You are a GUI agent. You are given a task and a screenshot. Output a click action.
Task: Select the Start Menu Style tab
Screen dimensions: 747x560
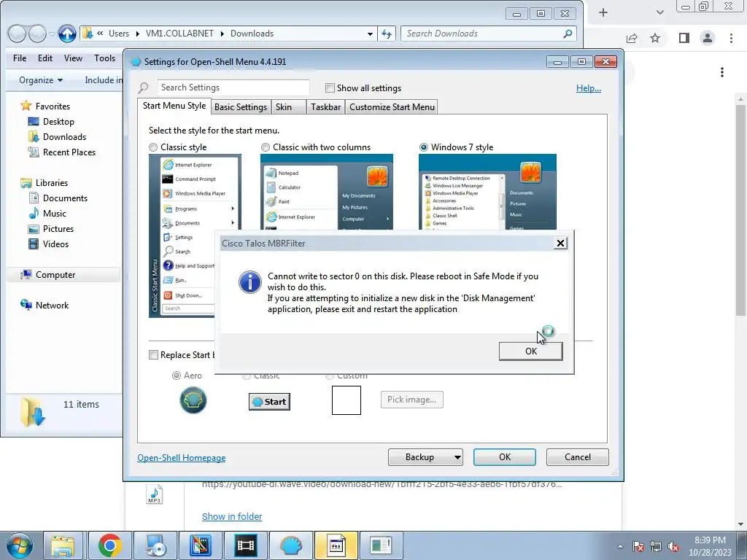pyautogui.click(x=174, y=106)
